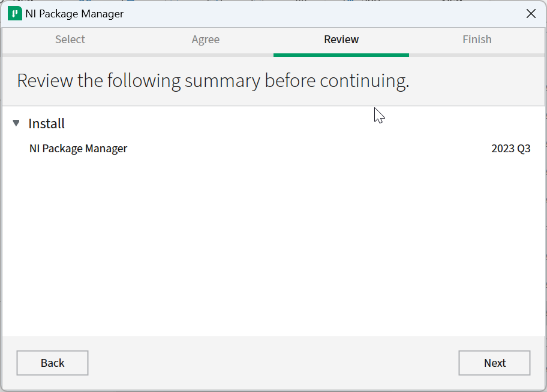
Task: Click the gray progress bar under Select
Action: pos(70,55)
